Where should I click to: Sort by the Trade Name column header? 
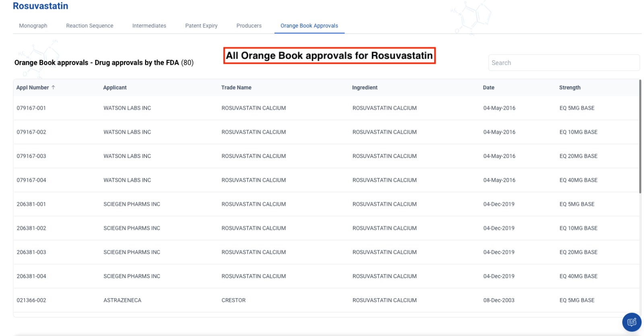tap(236, 88)
